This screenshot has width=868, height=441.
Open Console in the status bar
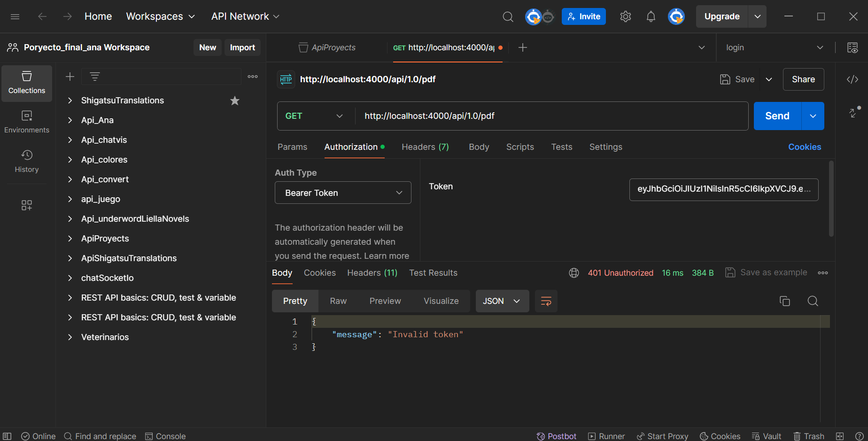pos(165,436)
